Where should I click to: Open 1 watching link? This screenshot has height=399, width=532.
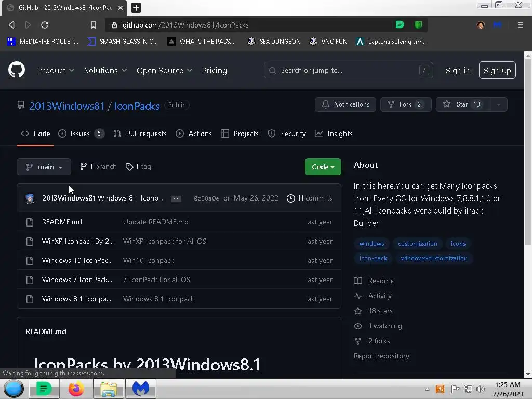[378, 326]
